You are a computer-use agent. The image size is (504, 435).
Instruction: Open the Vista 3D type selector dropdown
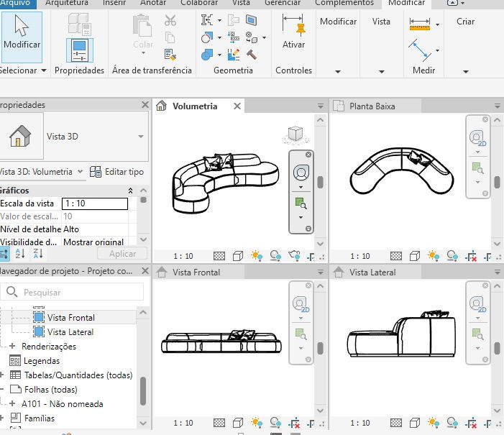pyautogui.click(x=141, y=137)
